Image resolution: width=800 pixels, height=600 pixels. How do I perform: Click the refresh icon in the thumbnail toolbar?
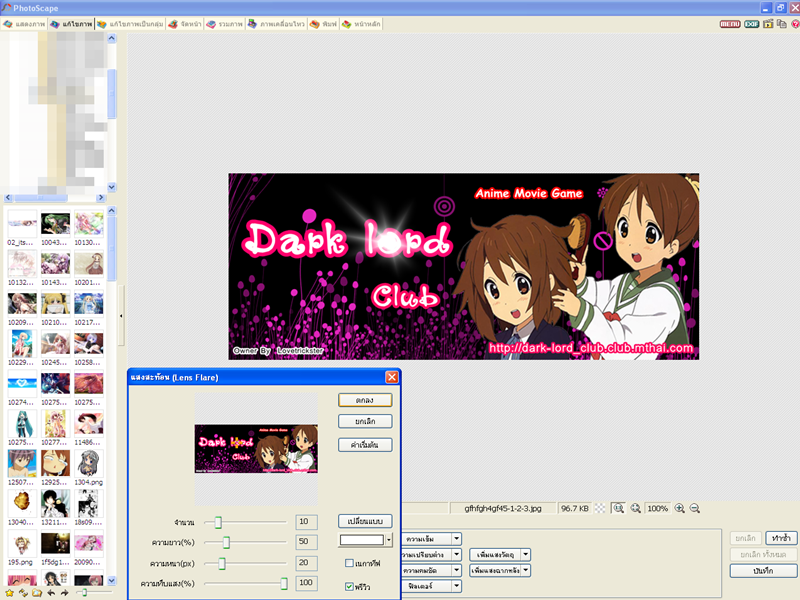[23, 592]
